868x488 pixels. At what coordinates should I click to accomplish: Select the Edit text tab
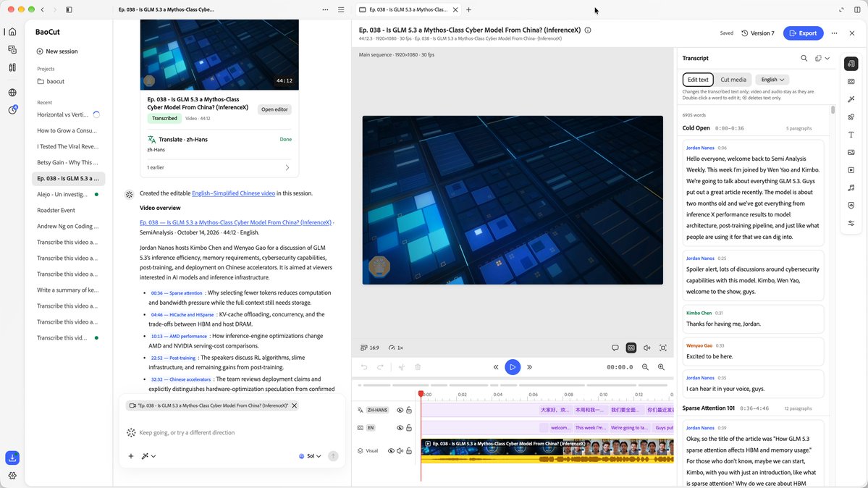coord(697,80)
